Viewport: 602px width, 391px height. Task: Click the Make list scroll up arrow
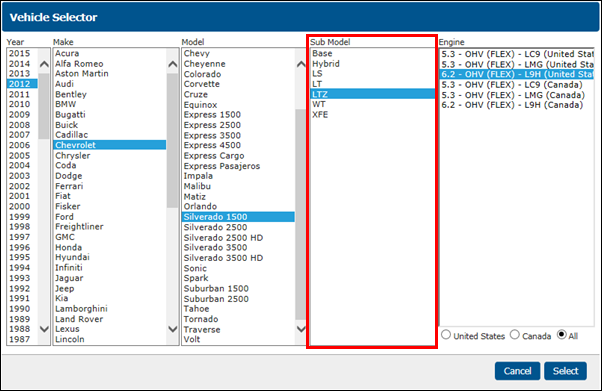173,64
